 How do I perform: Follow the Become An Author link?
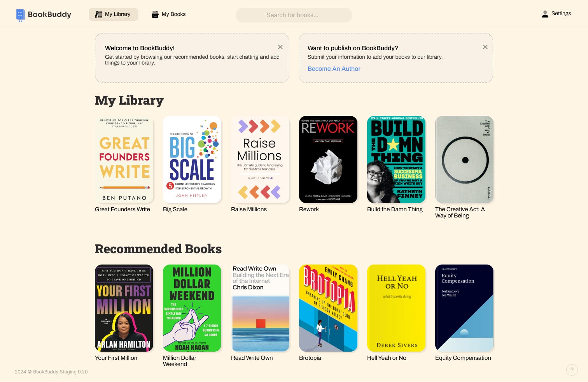(334, 69)
